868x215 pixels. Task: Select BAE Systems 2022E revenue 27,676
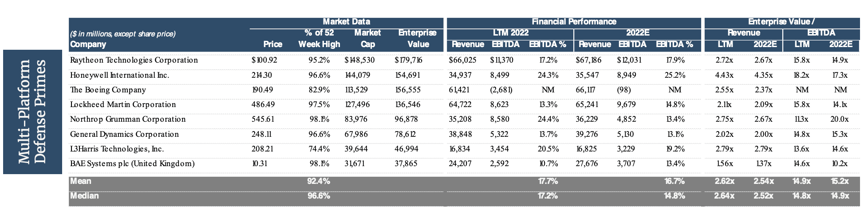[587, 163]
